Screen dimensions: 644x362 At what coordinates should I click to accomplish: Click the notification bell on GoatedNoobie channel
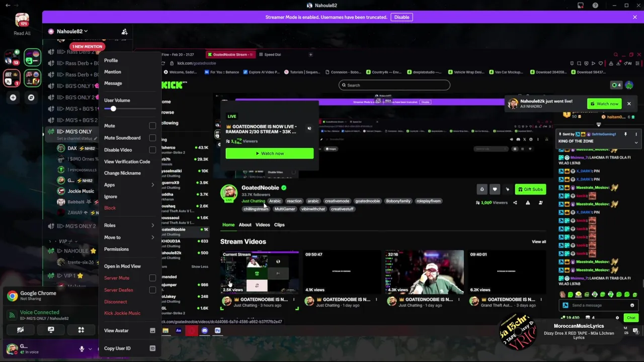pos(482,190)
